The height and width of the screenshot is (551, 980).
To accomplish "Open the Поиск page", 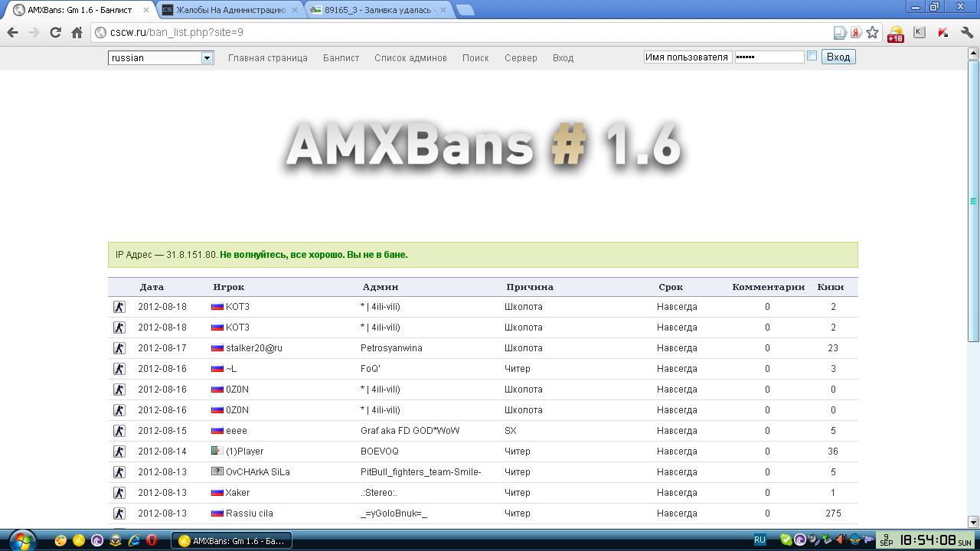I will [475, 58].
